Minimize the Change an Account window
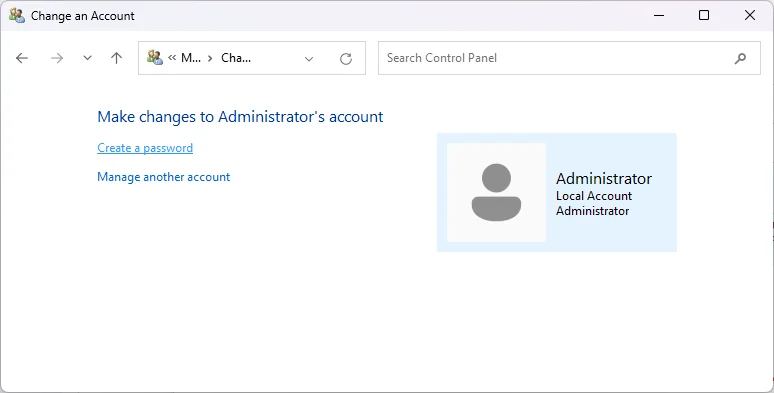The width and height of the screenshot is (774, 393). point(659,15)
